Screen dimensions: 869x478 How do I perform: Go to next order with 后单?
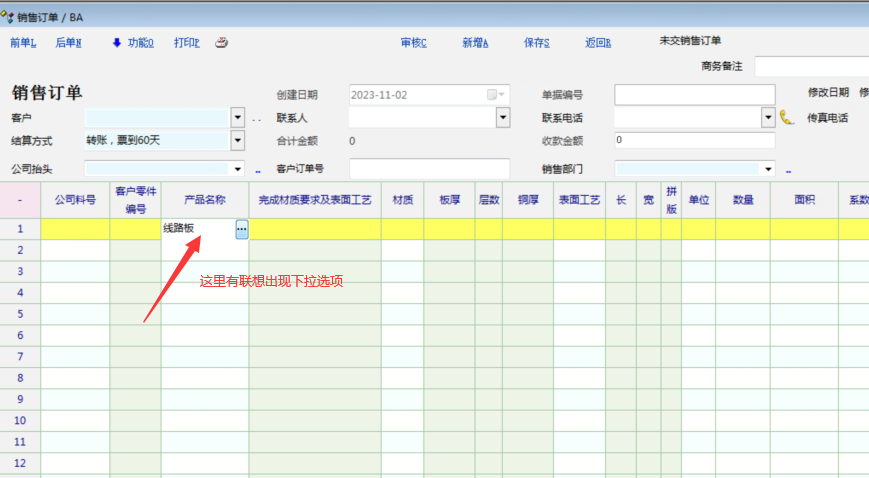pyautogui.click(x=68, y=43)
